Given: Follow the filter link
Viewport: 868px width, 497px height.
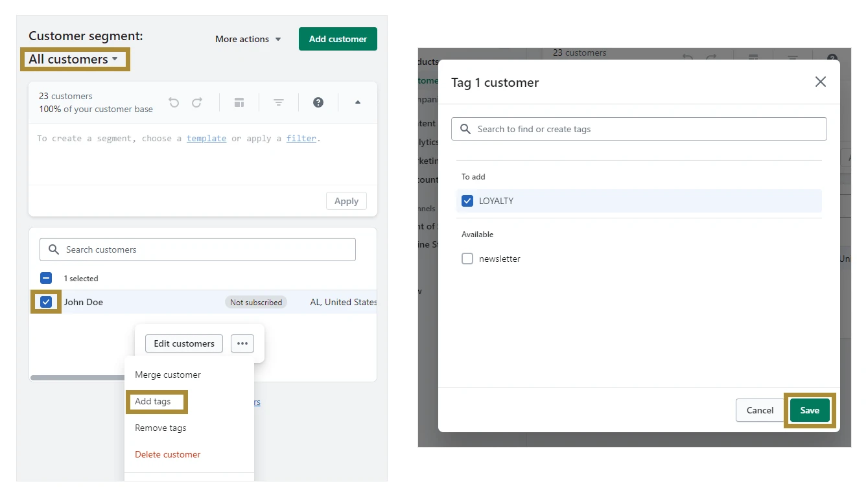Looking at the screenshot, I should [301, 138].
